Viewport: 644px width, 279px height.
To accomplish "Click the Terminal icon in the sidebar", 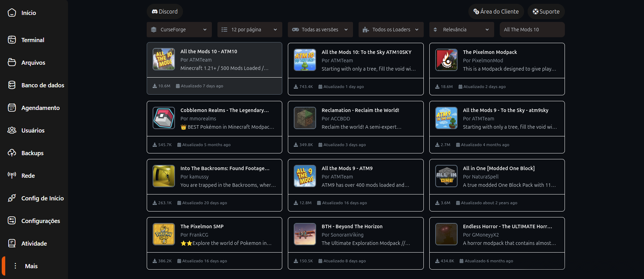I will coord(12,40).
